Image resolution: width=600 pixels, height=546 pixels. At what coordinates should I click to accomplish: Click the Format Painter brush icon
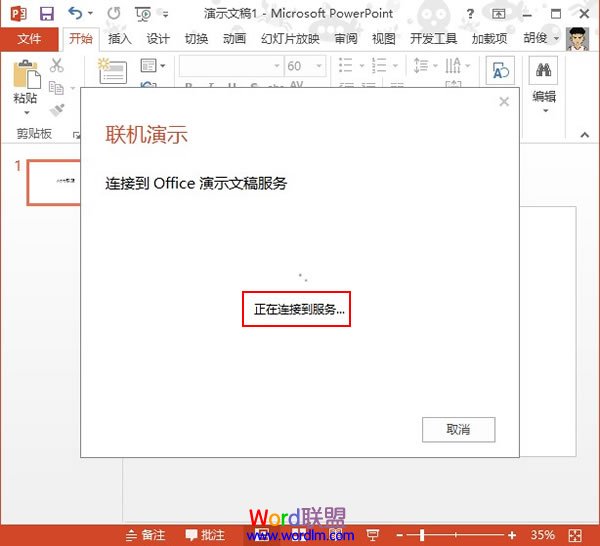coord(57,110)
